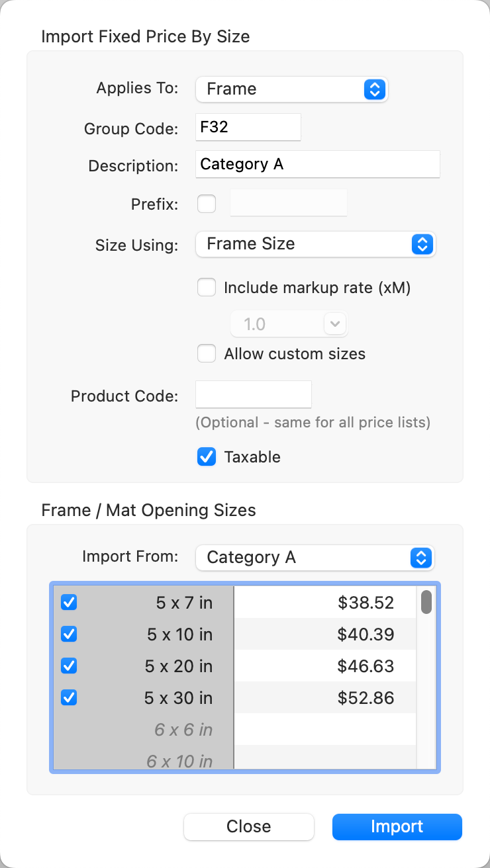The height and width of the screenshot is (868, 490).
Task: Open the Applies To dropdown
Action: click(x=291, y=89)
